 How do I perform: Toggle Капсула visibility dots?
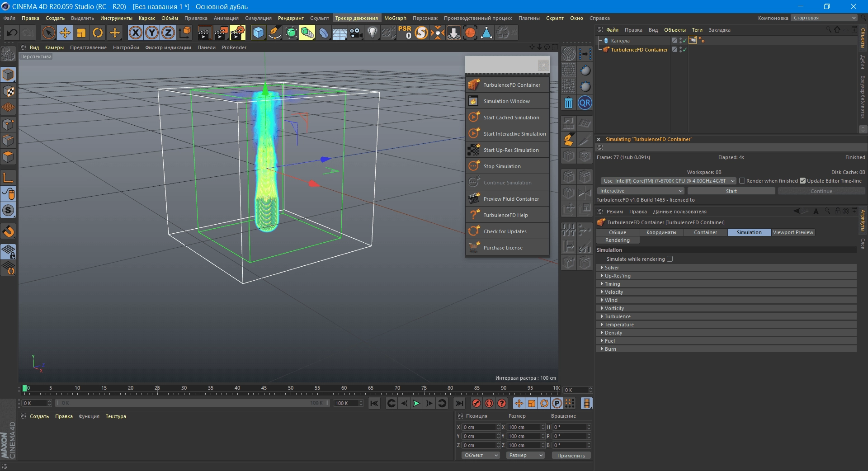coord(680,40)
